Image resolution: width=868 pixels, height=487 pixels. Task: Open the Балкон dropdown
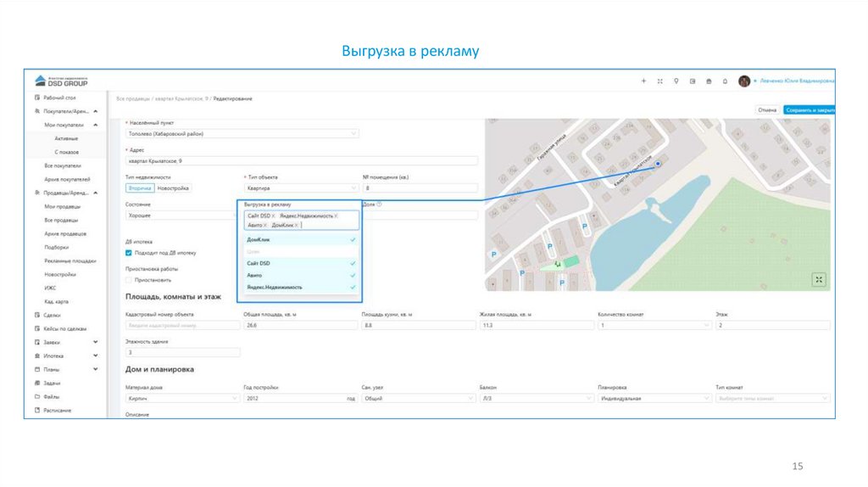(536, 399)
